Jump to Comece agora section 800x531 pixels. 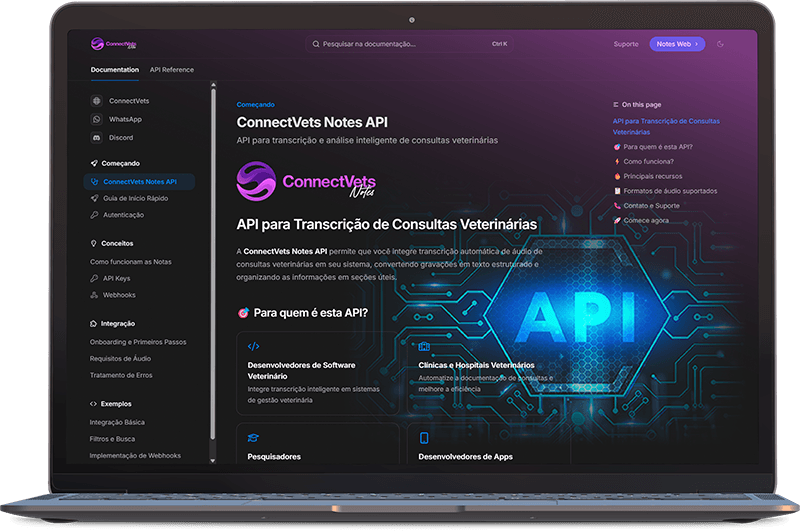[646, 221]
